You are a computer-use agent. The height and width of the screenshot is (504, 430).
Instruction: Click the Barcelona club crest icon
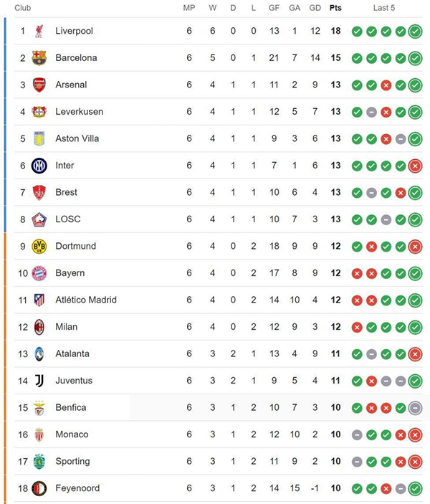click(x=39, y=58)
